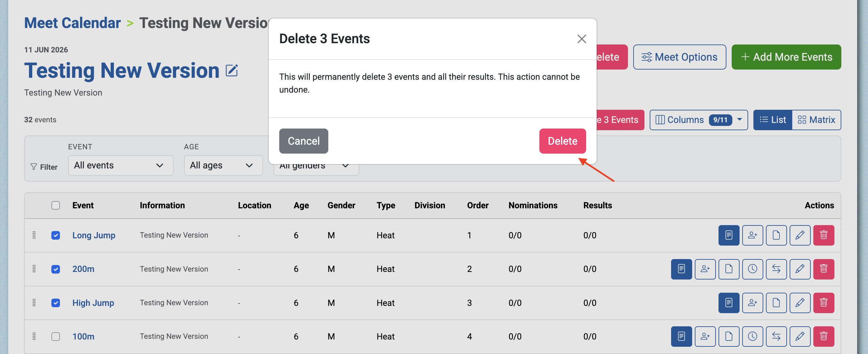Close the dialog with the X
Viewport: 868px width, 354px height.
tap(582, 39)
